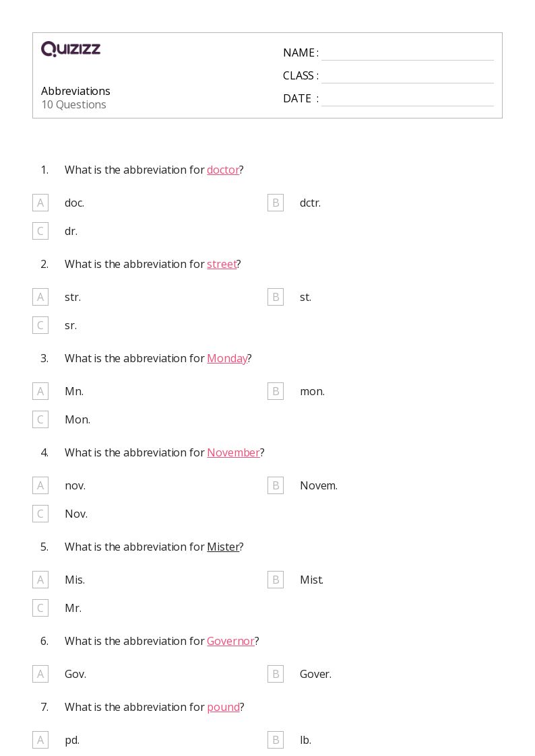Click the 'Abbreviations' worksheet title
The height and width of the screenshot is (756, 535).
75,91
